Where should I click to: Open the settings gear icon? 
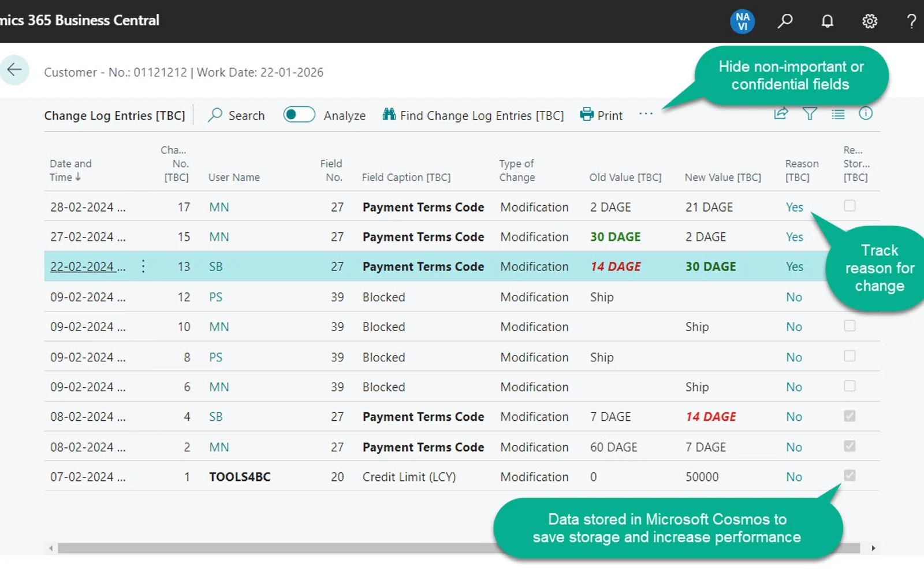click(x=869, y=21)
